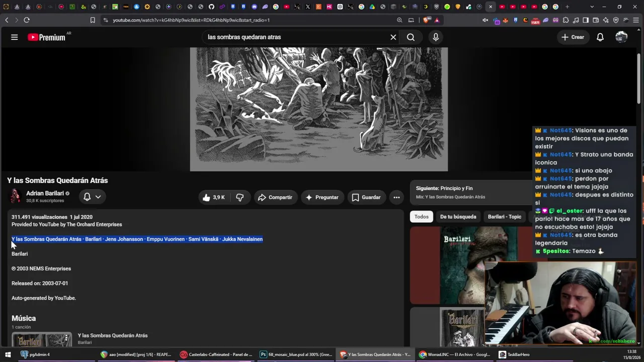Open the browser main hamburger menu
644x362 pixels.
(x=636, y=20)
